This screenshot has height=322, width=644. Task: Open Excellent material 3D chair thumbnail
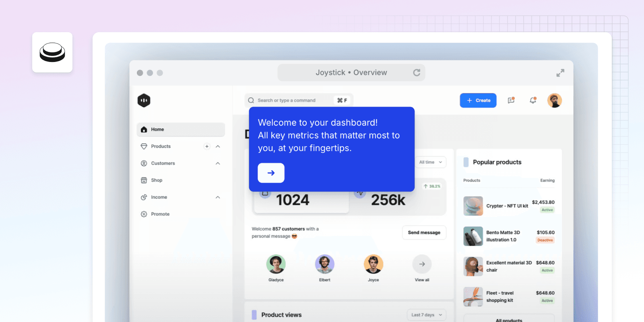(x=473, y=266)
